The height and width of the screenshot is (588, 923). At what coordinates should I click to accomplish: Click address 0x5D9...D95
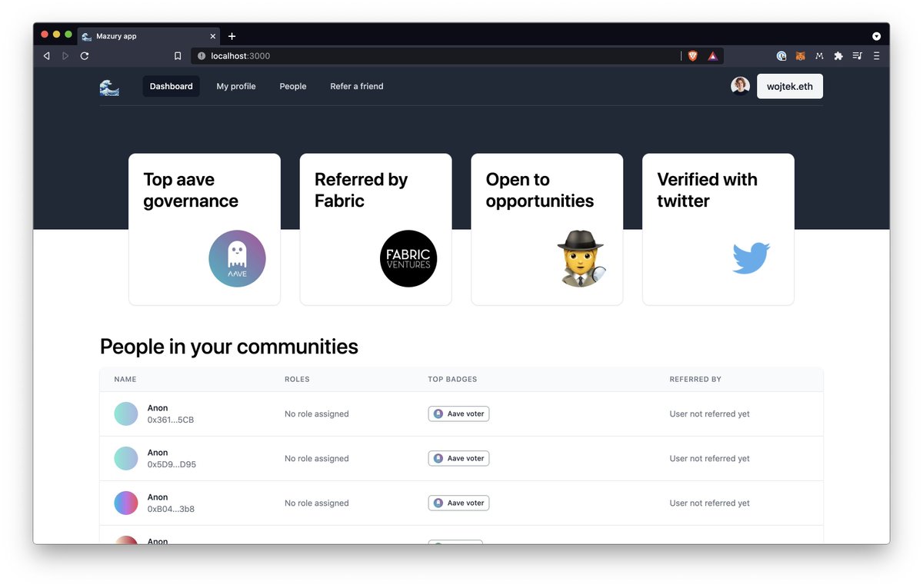tap(172, 464)
